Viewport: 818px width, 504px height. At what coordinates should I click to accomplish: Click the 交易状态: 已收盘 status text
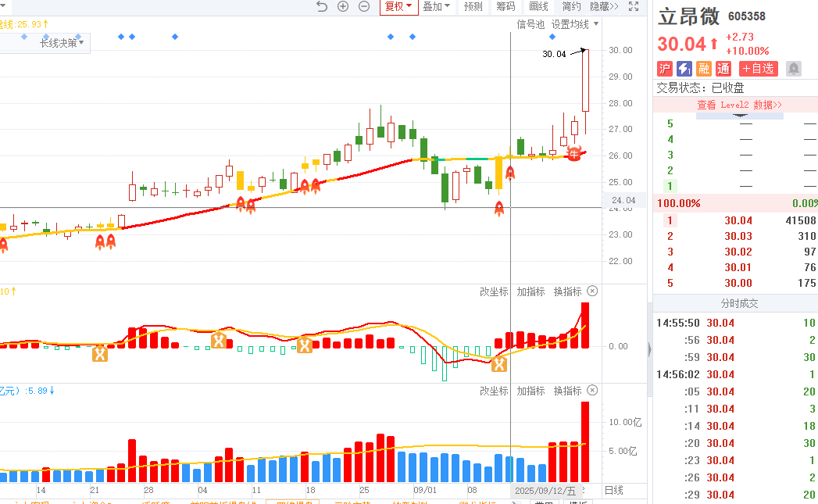pos(700,88)
